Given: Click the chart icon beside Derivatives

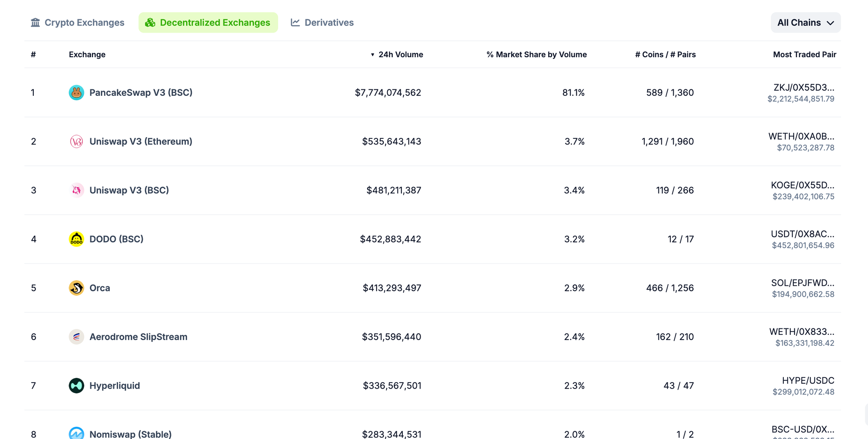Looking at the screenshot, I should pyautogui.click(x=295, y=23).
